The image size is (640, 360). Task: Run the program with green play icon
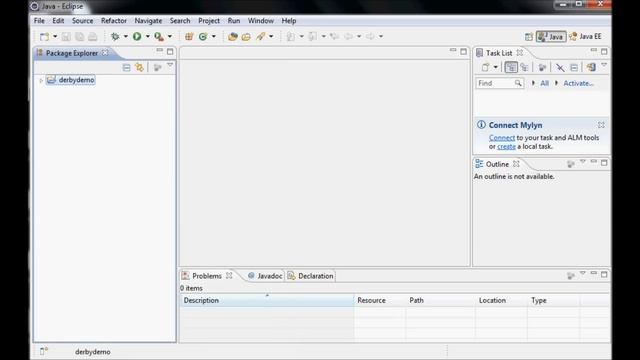point(137,36)
